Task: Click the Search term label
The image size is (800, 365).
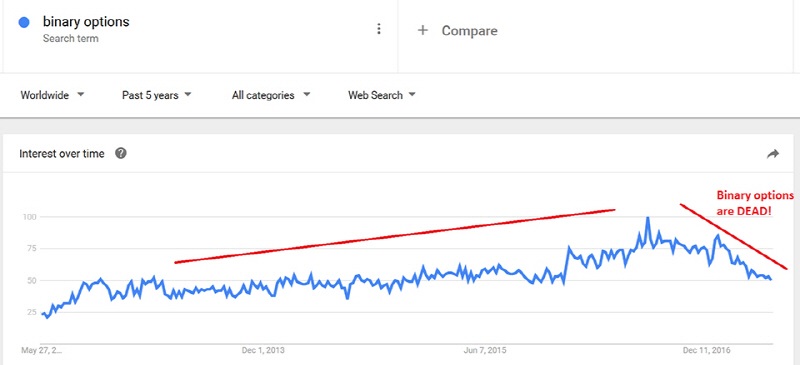Action: pyautogui.click(x=70, y=39)
